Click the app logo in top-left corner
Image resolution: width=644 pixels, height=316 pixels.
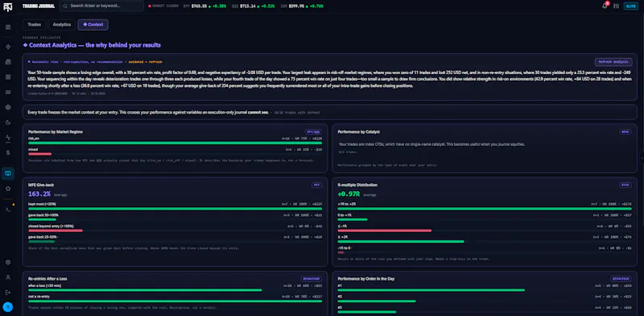pos(8,6)
